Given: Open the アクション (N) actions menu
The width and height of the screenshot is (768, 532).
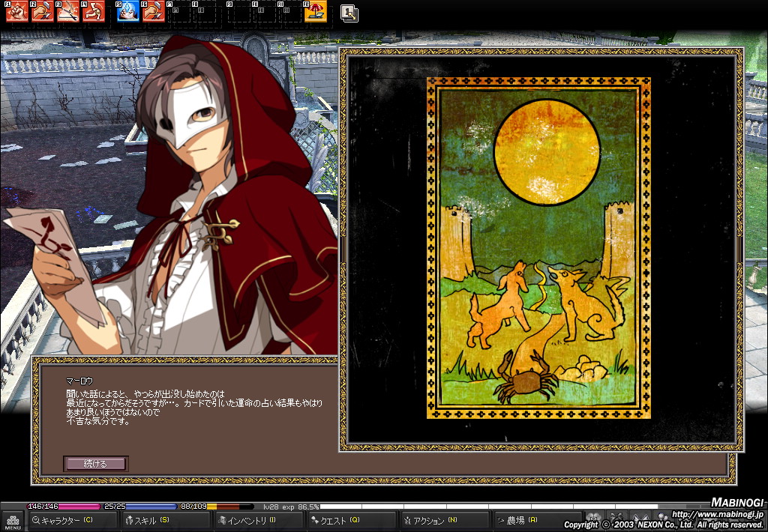Looking at the screenshot, I should 445,521.
